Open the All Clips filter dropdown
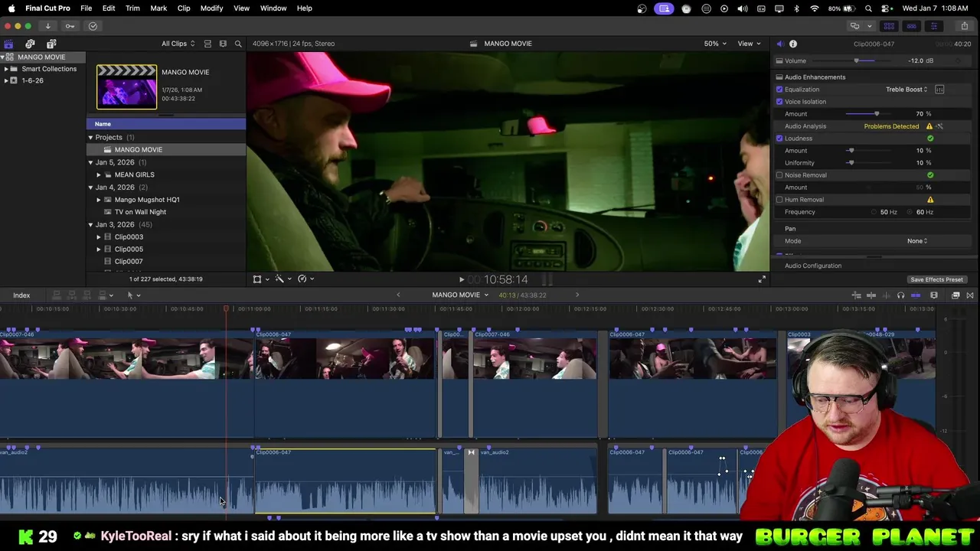 coord(178,44)
